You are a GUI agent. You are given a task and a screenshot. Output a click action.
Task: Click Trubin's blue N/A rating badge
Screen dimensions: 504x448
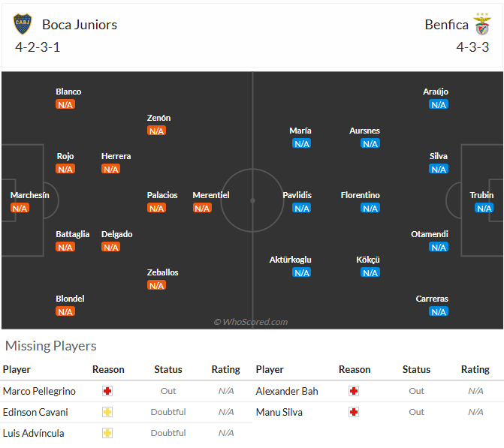coord(484,208)
